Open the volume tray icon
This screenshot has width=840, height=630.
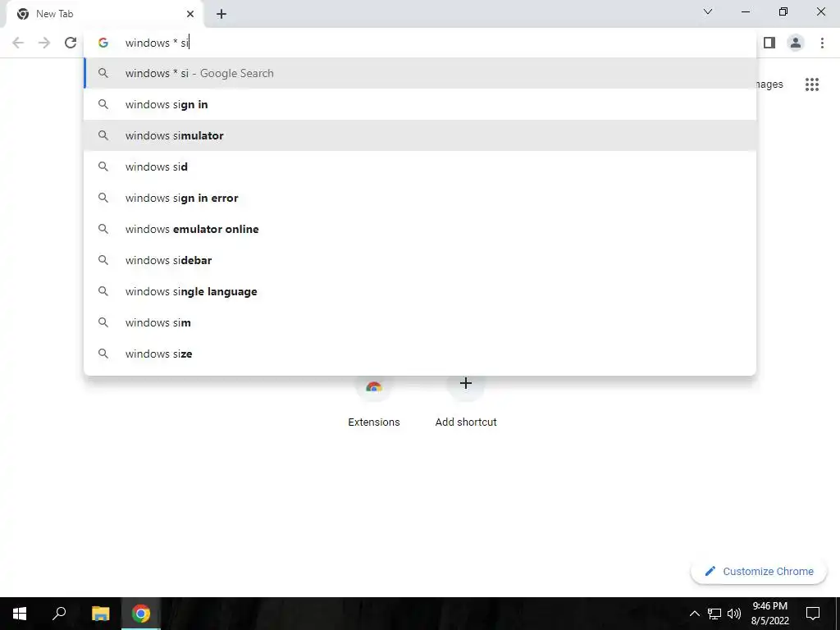point(734,614)
